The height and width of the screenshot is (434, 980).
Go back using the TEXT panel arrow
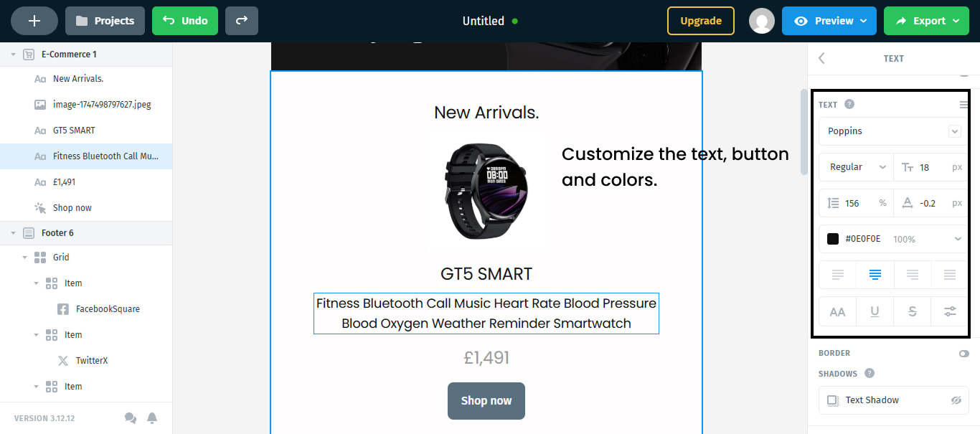(x=821, y=58)
